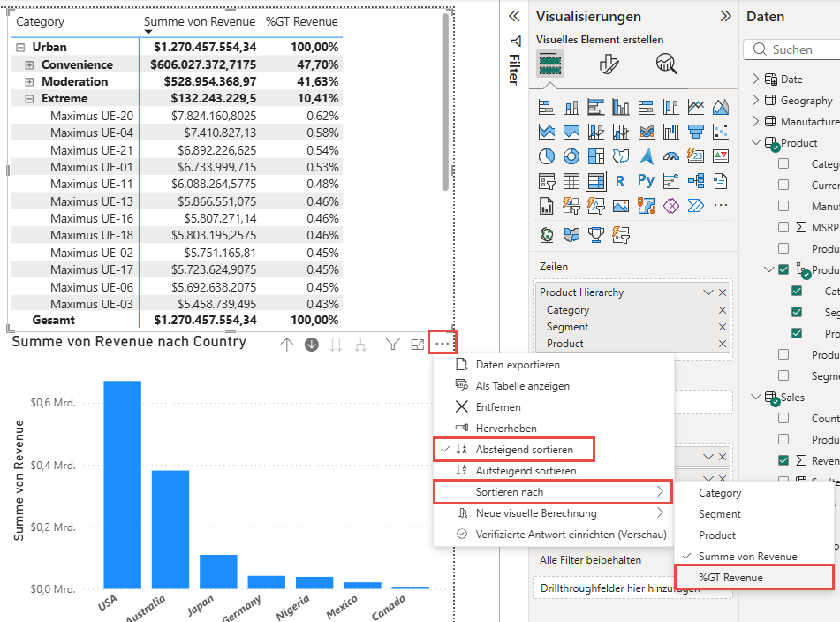Collapse the Visualisierungen pane

point(725,16)
